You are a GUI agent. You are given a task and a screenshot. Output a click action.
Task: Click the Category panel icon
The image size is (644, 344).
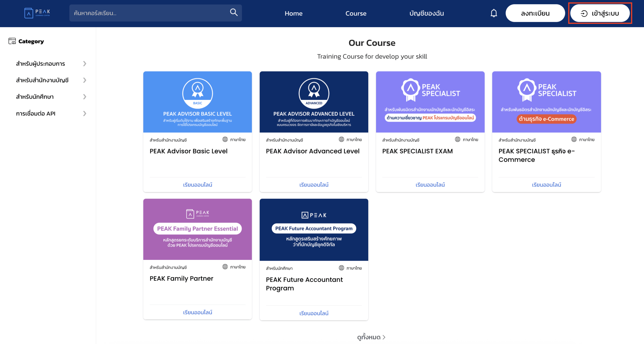click(x=12, y=41)
